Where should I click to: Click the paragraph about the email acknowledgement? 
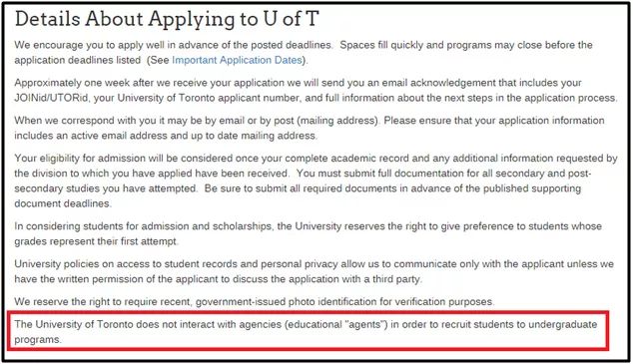pyautogui.click(x=316, y=91)
